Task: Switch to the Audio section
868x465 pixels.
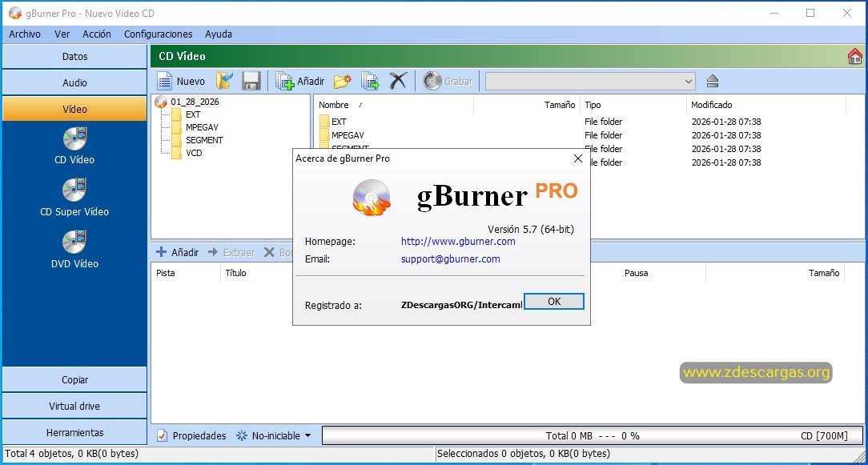Action: pyautogui.click(x=74, y=82)
